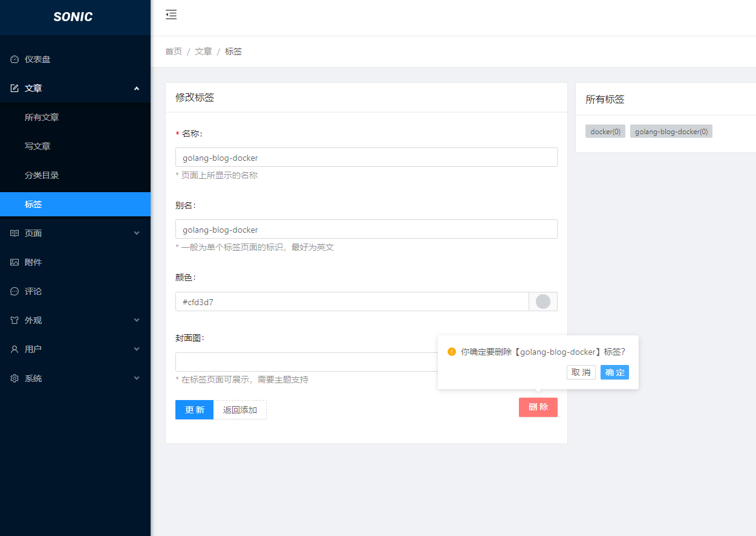Click the 别名 input field

(367, 229)
